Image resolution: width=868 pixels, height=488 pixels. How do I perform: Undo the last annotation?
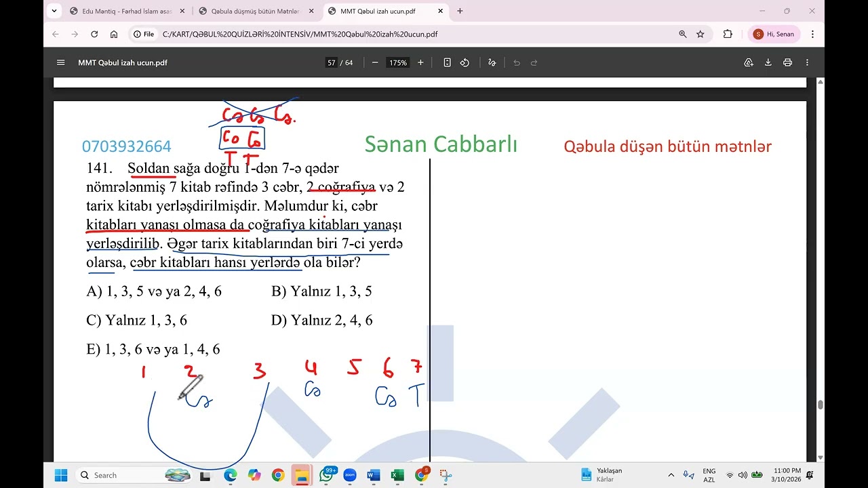517,62
